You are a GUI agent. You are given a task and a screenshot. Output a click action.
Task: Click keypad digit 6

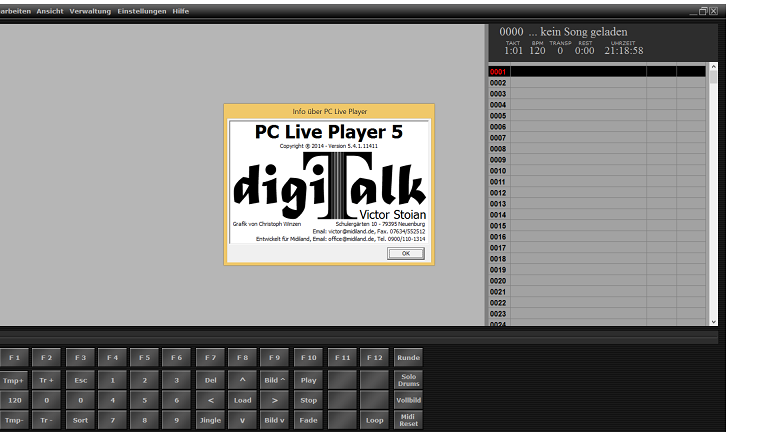[176, 400]
